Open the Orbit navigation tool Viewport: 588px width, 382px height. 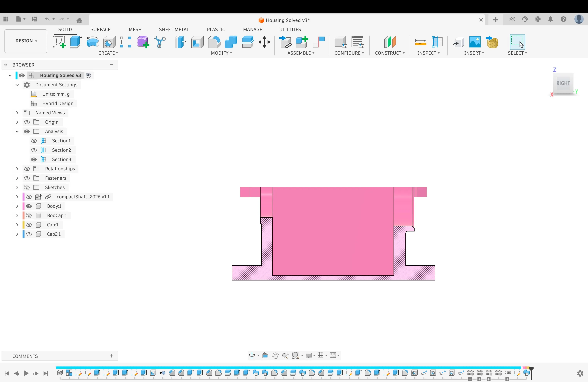252,355
